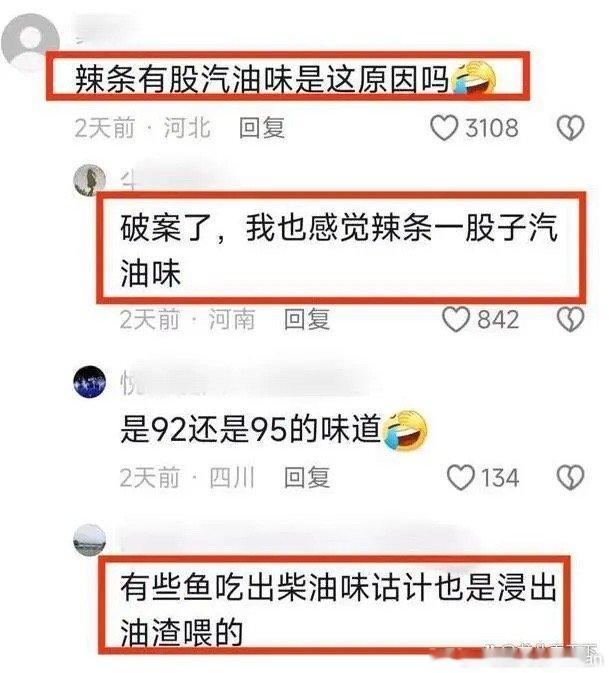Like the comment with 842 likes
This screenshot has height=673, width=609.
(x=455, y=319)
